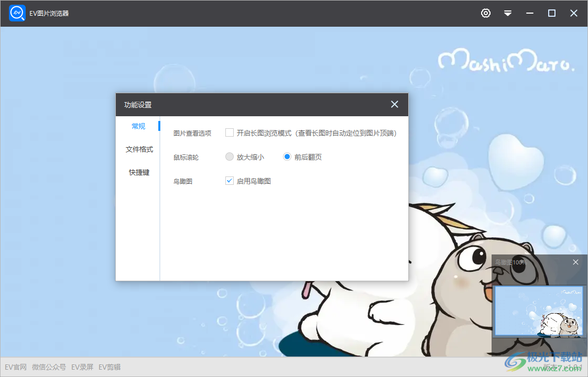The width and height of the screenshot is (588, 377).
Task: Open the EV录屏 link
Action: [x=82, y=367]
